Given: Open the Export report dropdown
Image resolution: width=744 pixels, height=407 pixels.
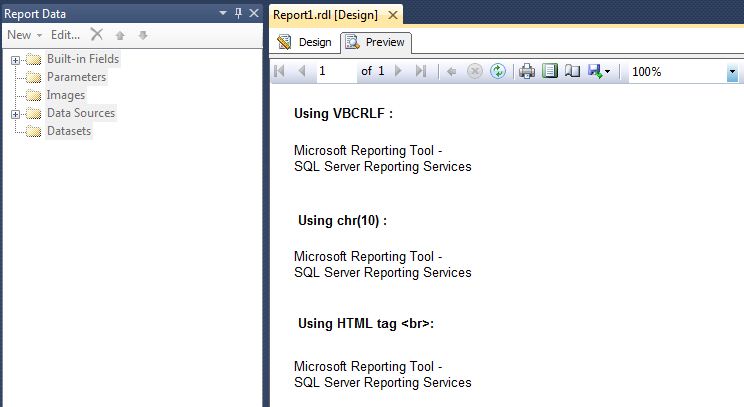Looking at the screenshot, I should 599,72.
